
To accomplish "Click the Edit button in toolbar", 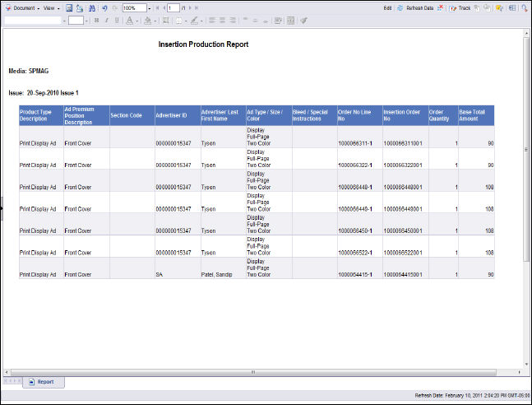I will click(x=387, y=7).
